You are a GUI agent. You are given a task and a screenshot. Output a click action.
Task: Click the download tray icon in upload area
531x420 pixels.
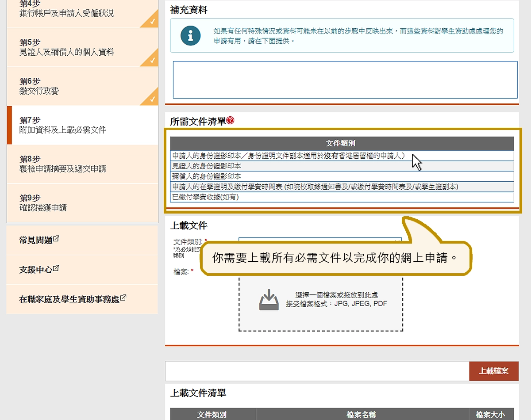click(x=269, y=300)
